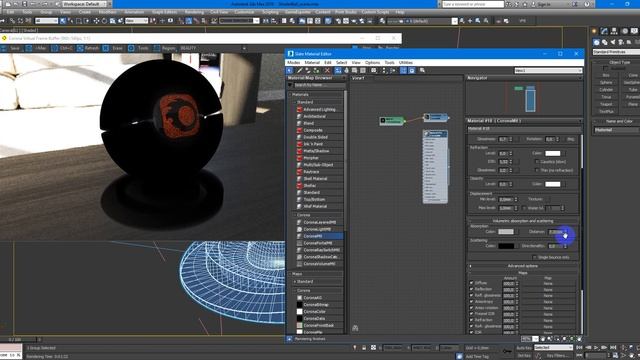Collapse the Corona materials subgroup
The width and height of the screenshot is (640, 360).
tap(295, 215)
